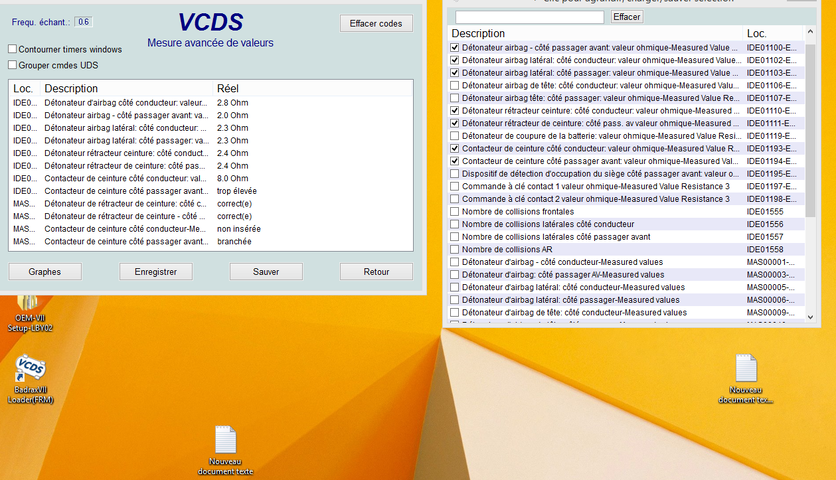This screenshot has height=480, width=836.
Task: Select row with value 2.8 Ohm
Action: (211, 103)
